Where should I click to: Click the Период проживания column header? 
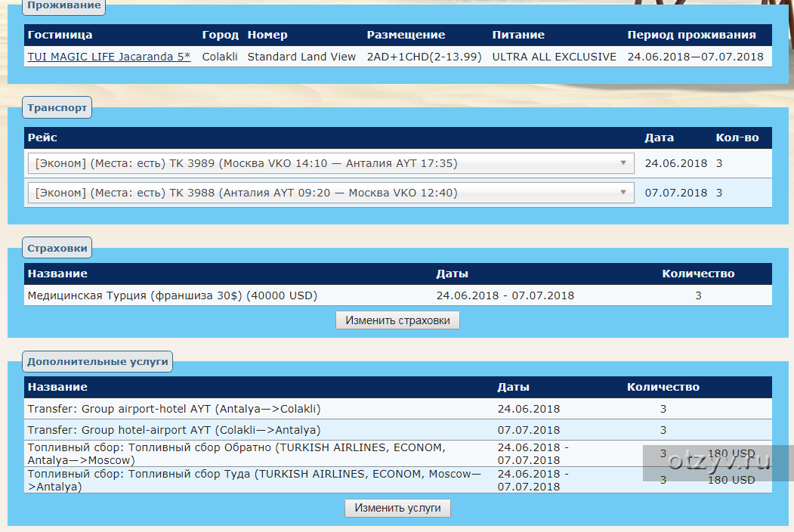click(x=691, y=35)
